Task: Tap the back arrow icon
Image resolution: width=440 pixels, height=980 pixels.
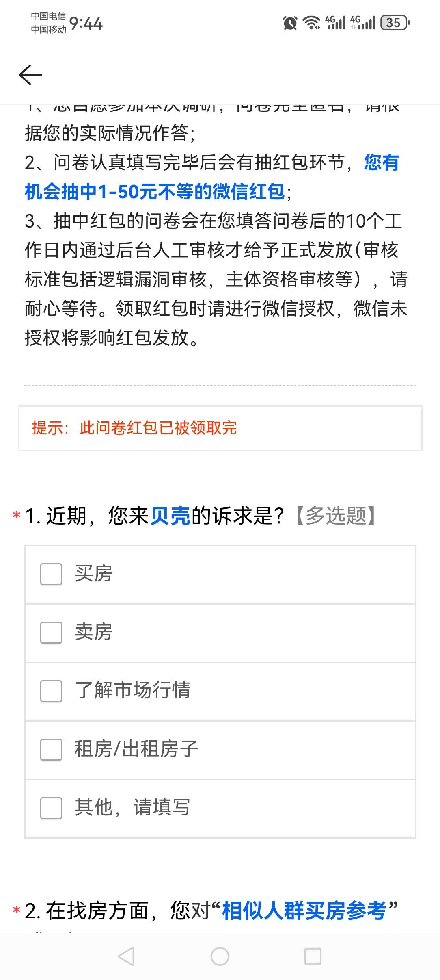Action: (x=30, y=75)
